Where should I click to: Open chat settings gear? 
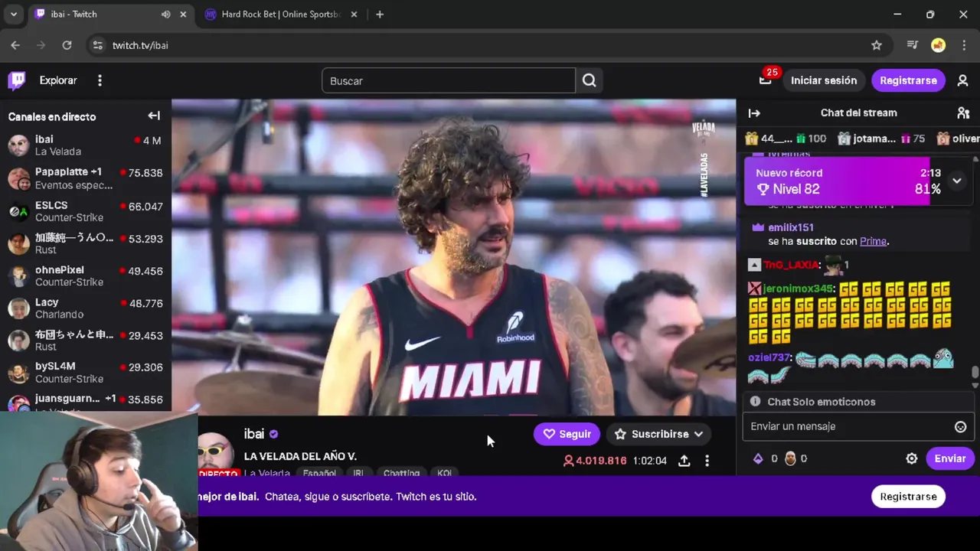[912, 458]
